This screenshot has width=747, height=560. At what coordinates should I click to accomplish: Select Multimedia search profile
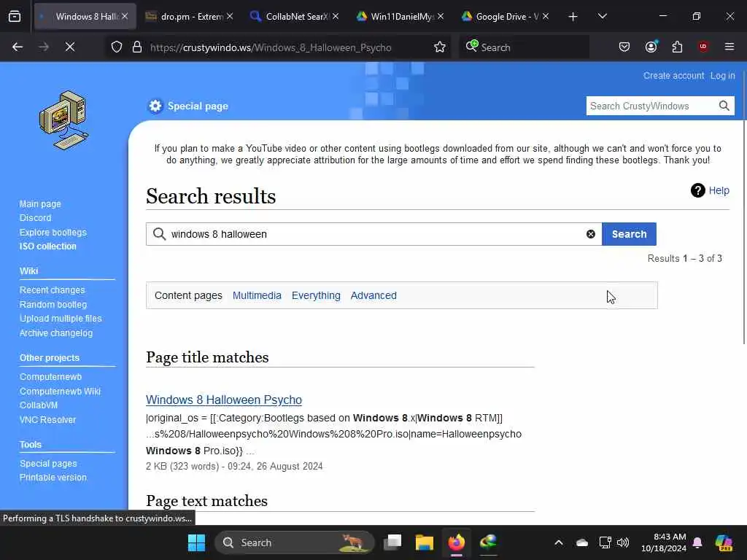point(257,295)
